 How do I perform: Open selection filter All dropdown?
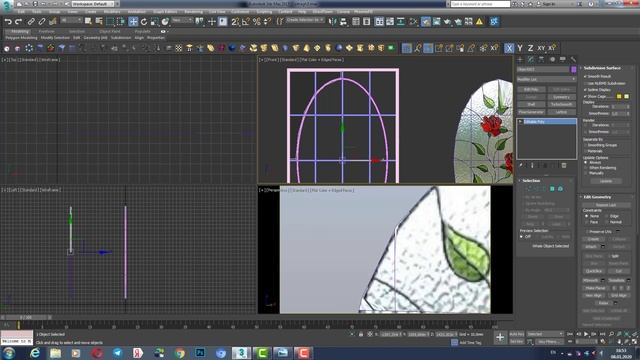point(71,20)
